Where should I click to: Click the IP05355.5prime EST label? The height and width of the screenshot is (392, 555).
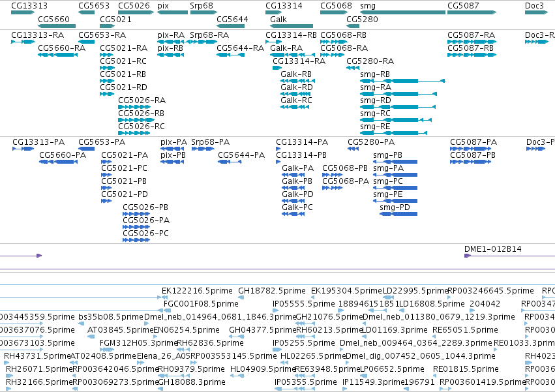pyautogui.click(x=306, y=382)
